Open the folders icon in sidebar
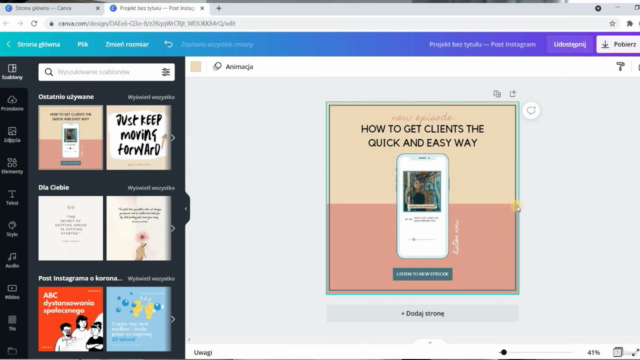The width and height of the screenshot is (640, 360). tap(12, 351)
